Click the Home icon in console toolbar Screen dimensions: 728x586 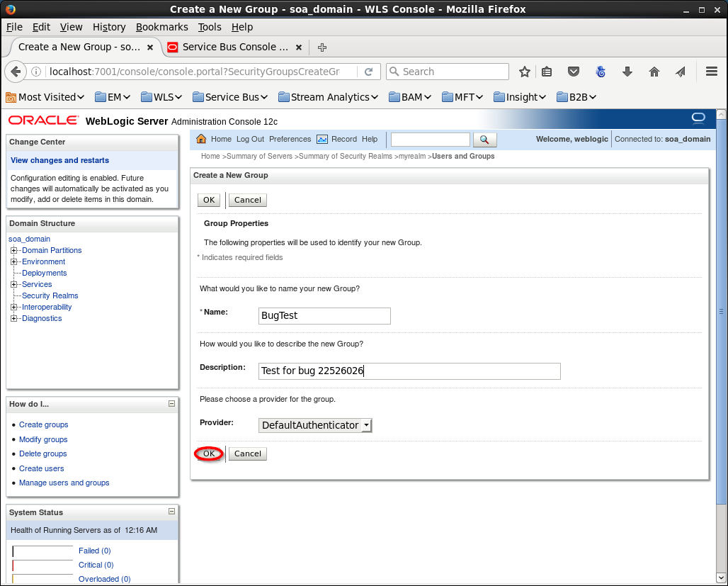pyautogui.click(x=201, y=139)
